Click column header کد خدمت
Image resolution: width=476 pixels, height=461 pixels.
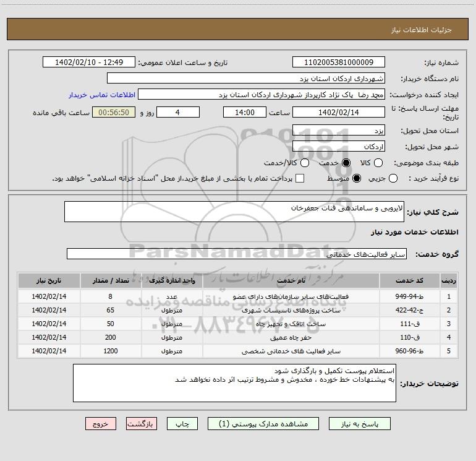click(409, 280)
